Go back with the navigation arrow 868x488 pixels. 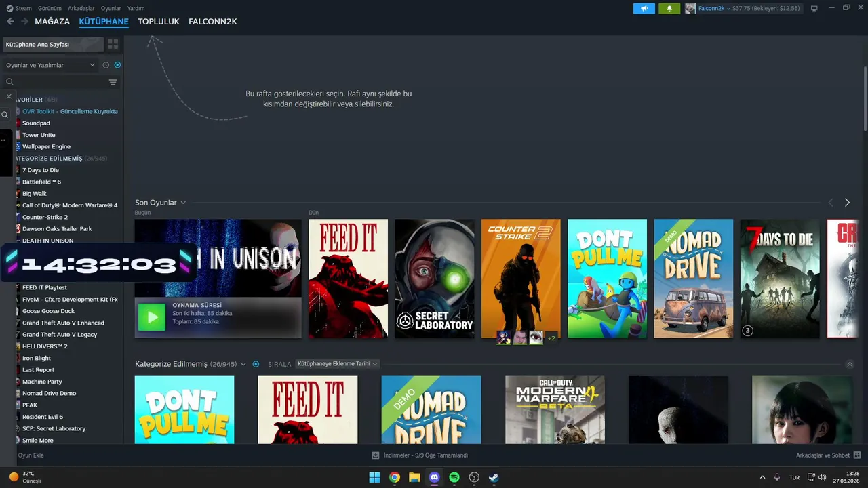(x=10, y=22)
